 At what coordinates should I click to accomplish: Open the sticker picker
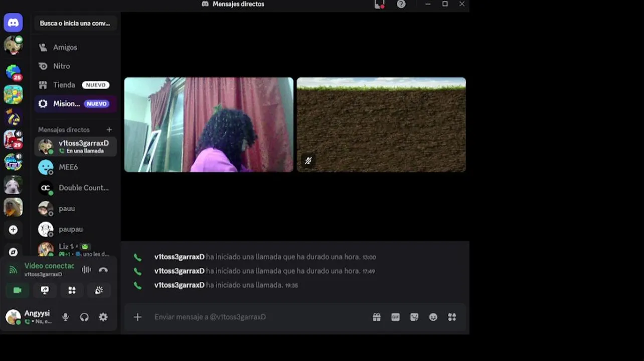click(x=414, y=317)
